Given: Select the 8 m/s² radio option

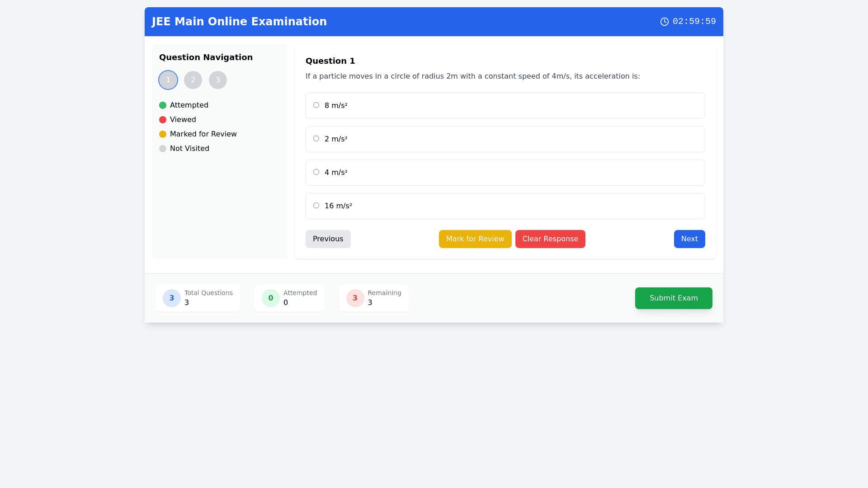Looking at the screenshot, I should tap(316, 105).
